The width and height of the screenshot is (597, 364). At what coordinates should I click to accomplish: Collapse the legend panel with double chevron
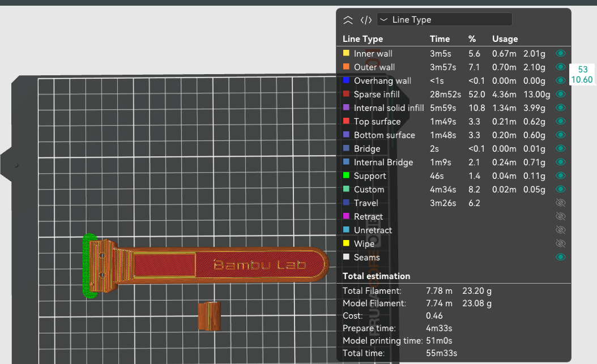click(x=348, y=20)
